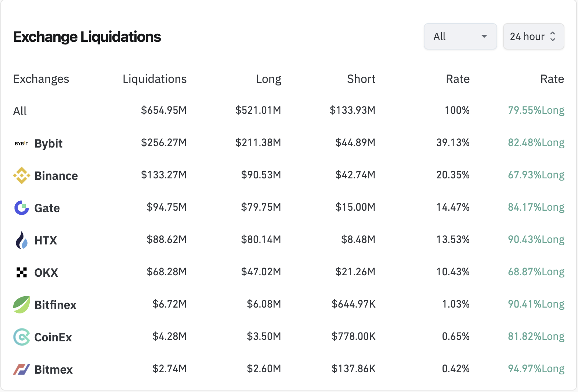
Task: Select CoinEx rate 0.65%
Action: click(456, 336)
